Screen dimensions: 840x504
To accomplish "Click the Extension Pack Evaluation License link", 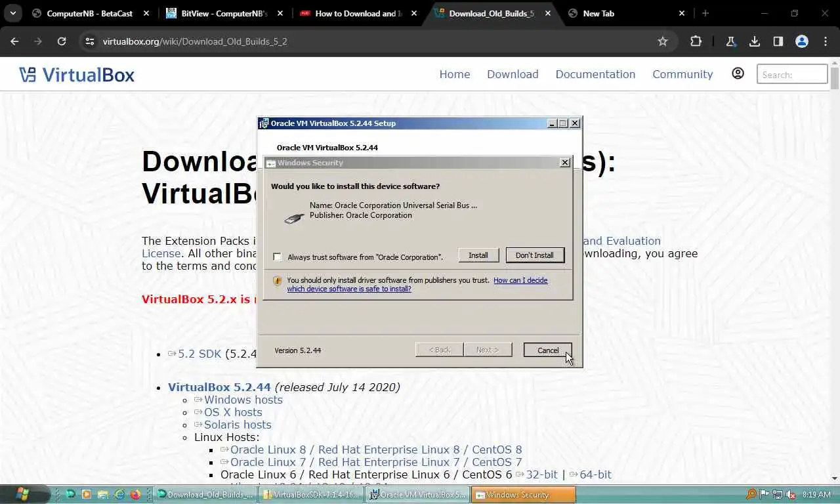I will pos(402,247).
